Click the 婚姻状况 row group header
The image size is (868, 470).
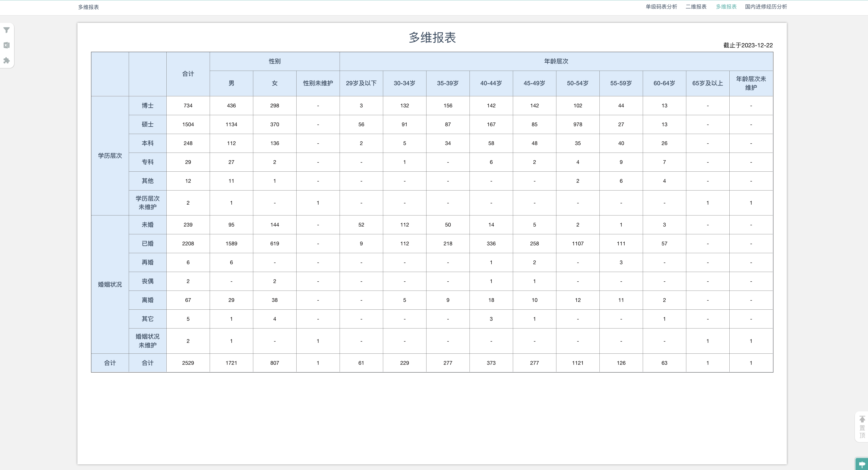pos(110,284)
